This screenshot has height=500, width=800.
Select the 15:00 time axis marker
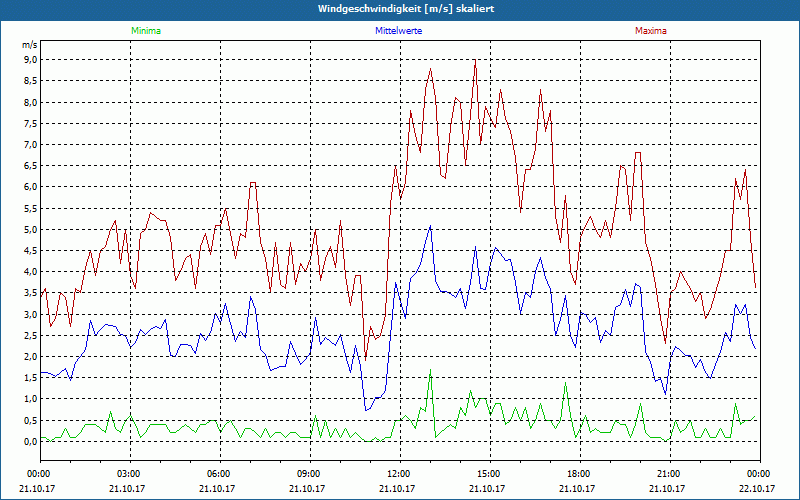pos(489,474)
